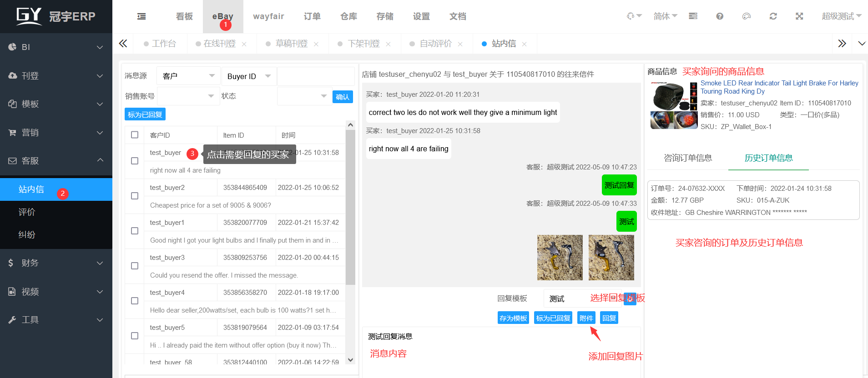Viewport: 868px width, 378px height.
Task: Click the 存为模板 button
Action: coord(513,318)
